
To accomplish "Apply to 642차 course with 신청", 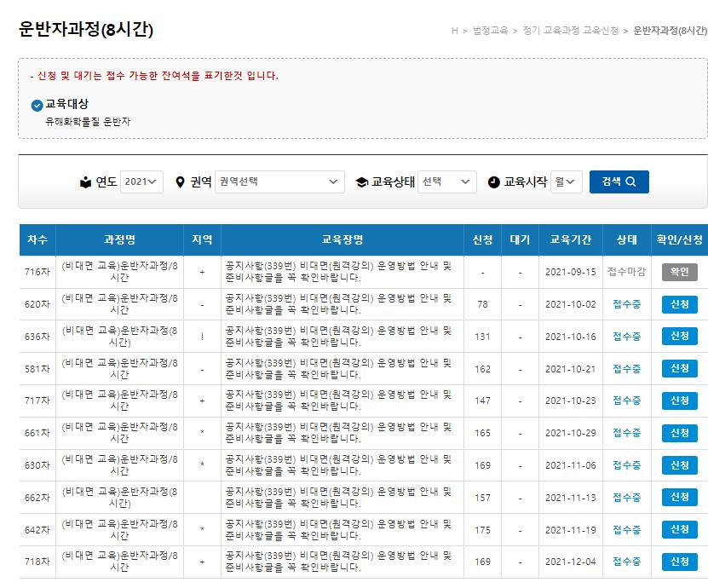I will point(680,529).
